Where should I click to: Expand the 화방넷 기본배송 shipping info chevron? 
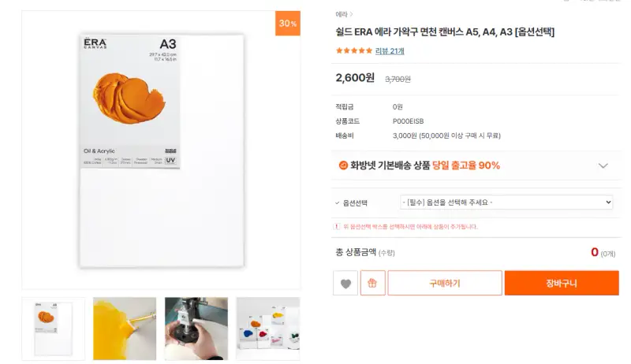point(603,165)
